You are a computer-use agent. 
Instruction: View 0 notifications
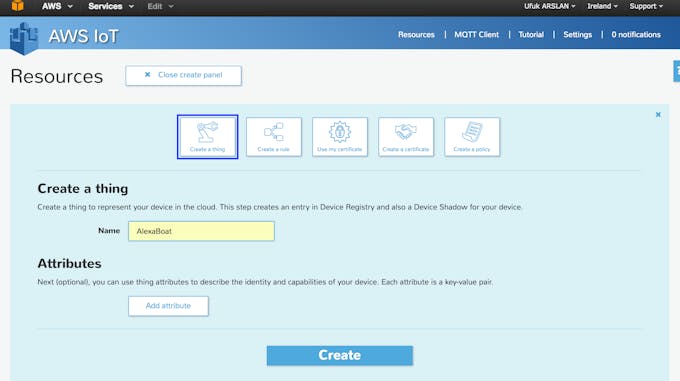[x=636, y=35]
